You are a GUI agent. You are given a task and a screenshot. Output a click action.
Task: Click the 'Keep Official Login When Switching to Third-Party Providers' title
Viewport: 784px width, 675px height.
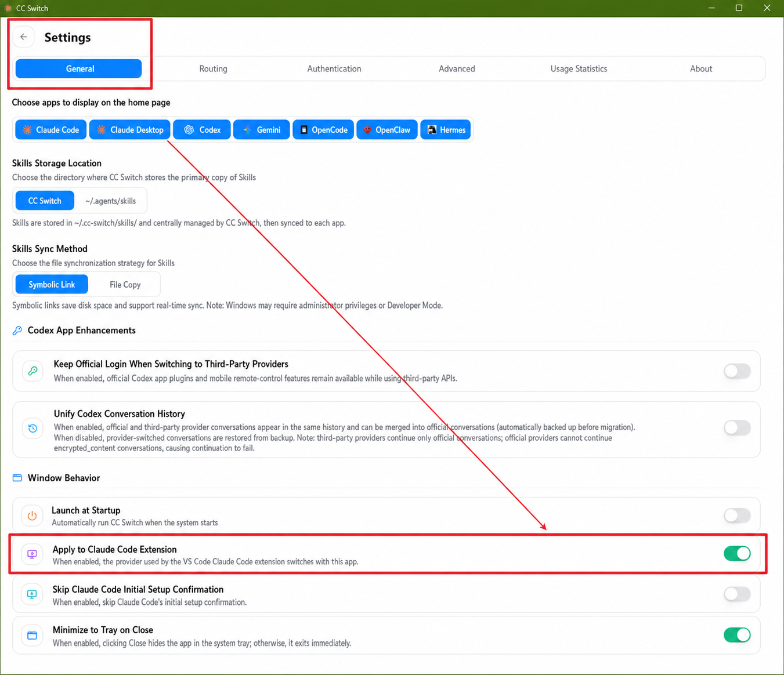[171, 364]
